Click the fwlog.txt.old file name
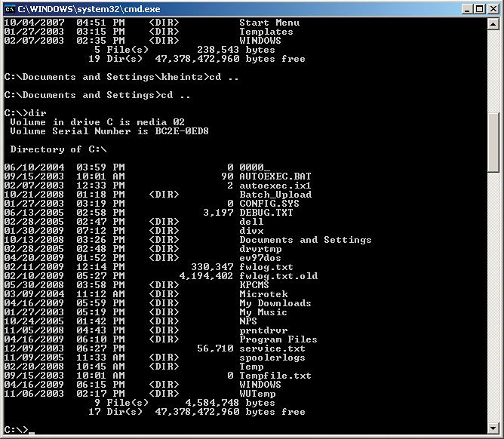This screenshot has height=439, width=504. tap(278, 276)
